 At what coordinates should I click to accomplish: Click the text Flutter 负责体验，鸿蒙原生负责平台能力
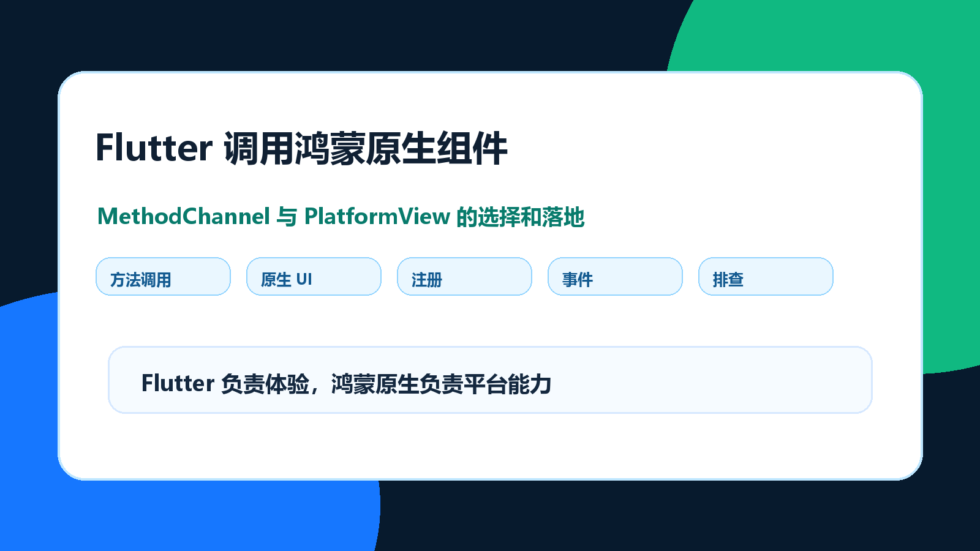pyautogui.click(x=347, y=384)
